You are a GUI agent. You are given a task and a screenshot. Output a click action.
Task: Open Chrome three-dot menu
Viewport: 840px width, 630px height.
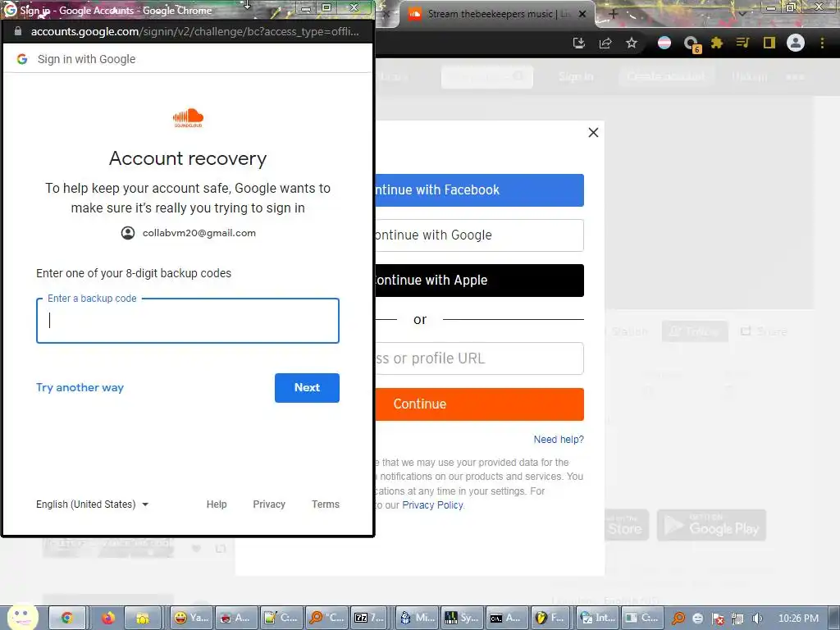(x=822, y=43)
